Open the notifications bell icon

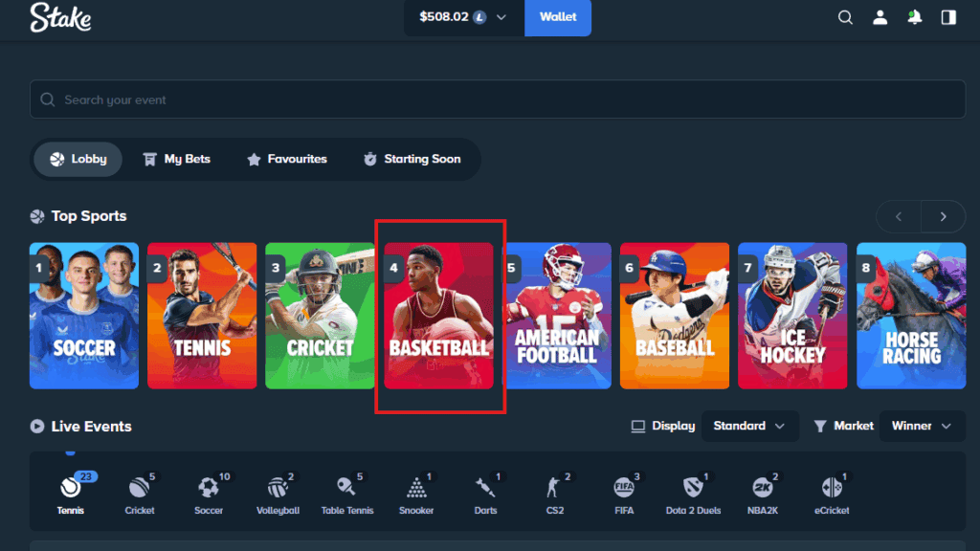point(914,16)
